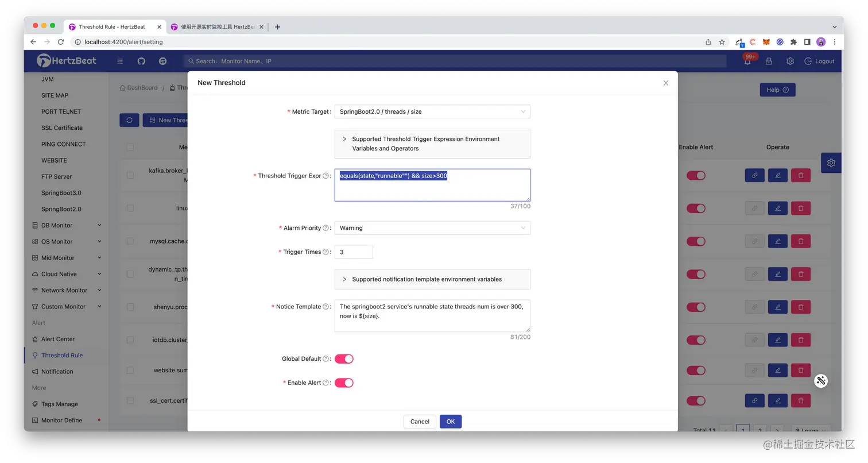Open the floating blue theme settings gear
This screenshot has width=868, height=463.
831,163
